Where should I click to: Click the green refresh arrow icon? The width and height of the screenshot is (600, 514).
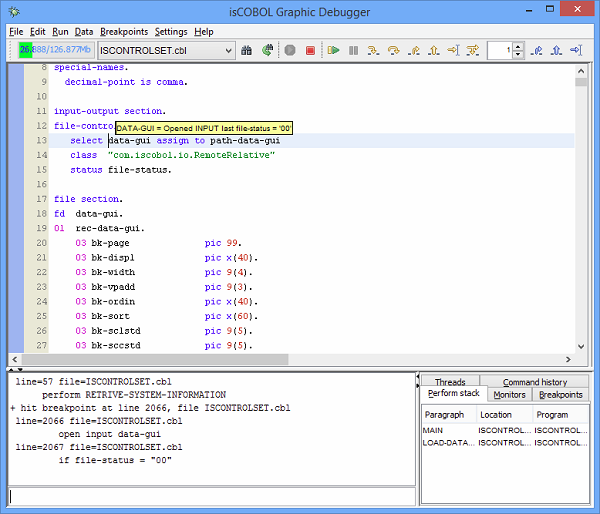tap(267, 50)
